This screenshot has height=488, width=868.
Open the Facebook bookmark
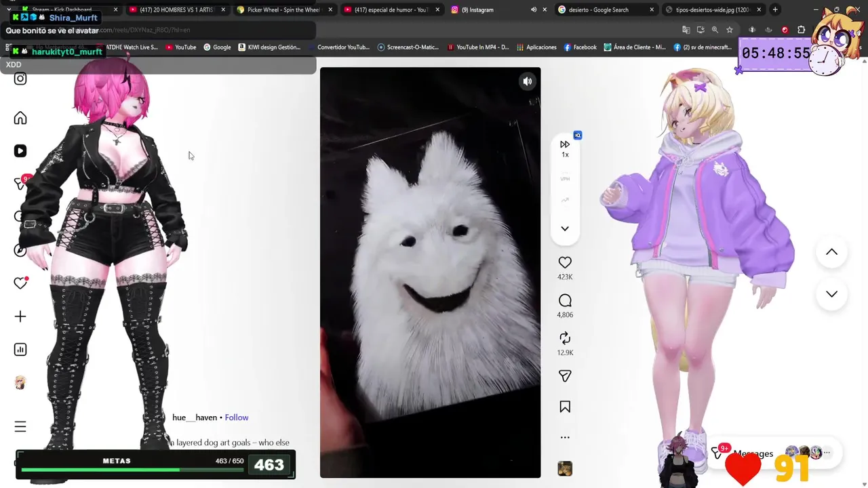(x=580, y=47)
